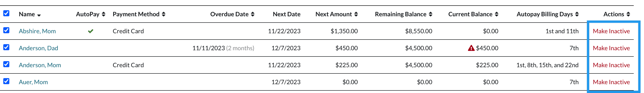This screenshot has height=93, width=644.
Task: Sort by Remaining Balance arrows
Action: (x=430, y=14)
